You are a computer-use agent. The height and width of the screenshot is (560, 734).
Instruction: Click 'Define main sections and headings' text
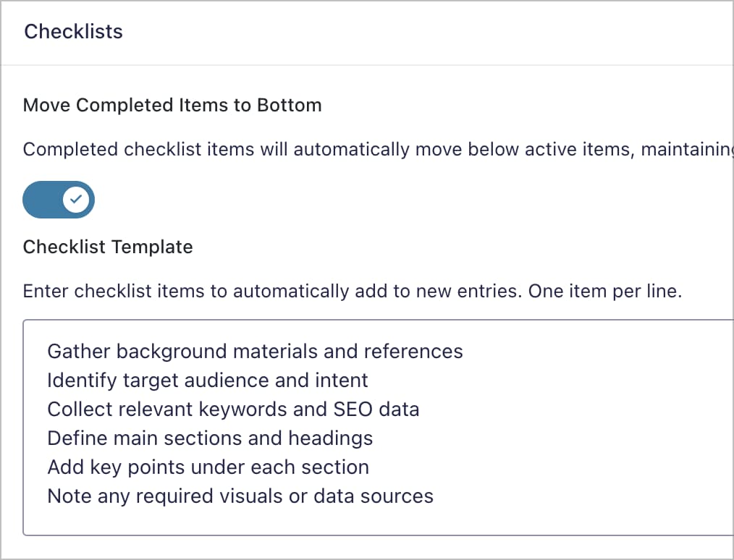pyautogui.click(x=210, y=438)
